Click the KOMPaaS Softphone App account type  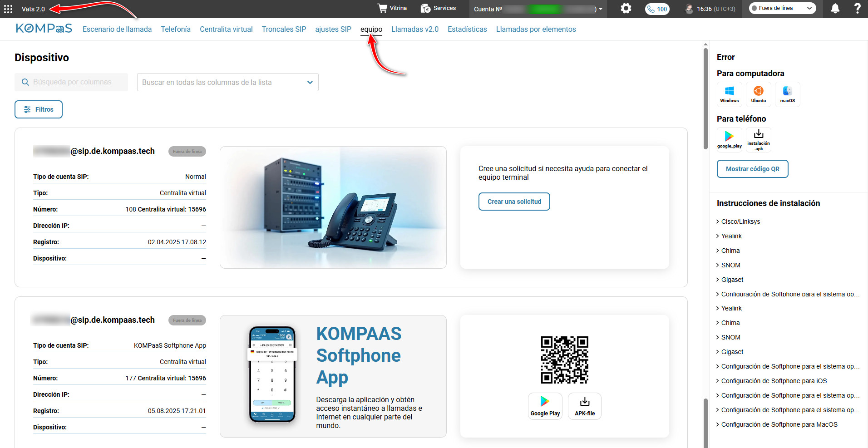[x=170, y=345]
